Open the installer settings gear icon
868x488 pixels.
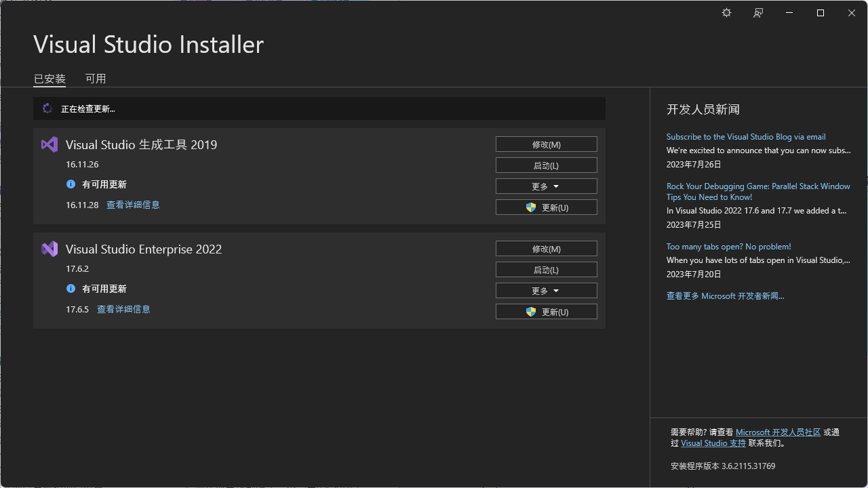[726, 13]
